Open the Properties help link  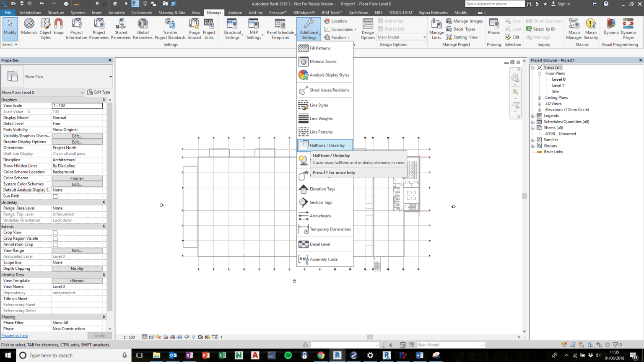click(15, 336)
